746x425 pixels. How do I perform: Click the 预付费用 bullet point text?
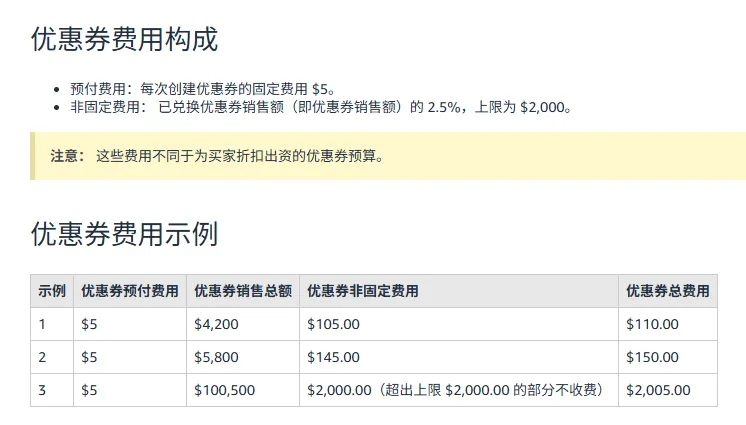(x=209, y=89)
